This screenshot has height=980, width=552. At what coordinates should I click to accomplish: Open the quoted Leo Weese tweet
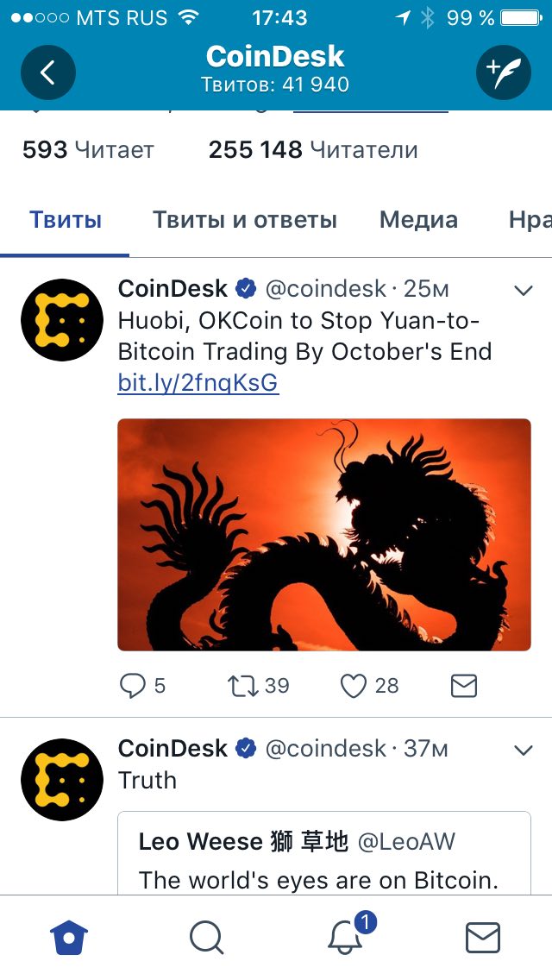coord(323,853)
